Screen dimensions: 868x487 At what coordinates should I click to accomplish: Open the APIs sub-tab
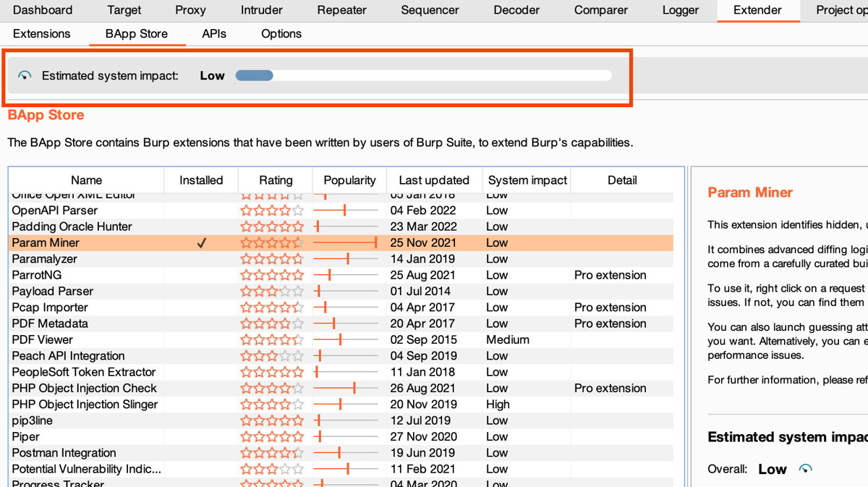(214, 34)
